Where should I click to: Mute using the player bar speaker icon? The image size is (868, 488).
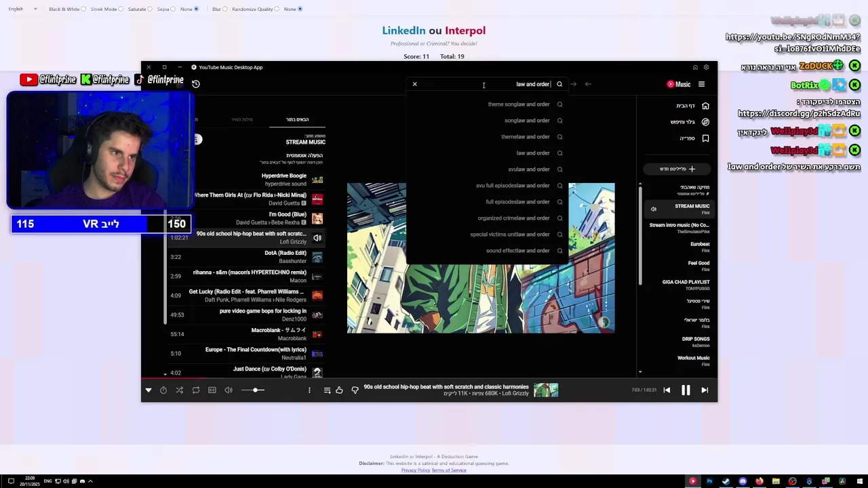(x=229, y=390)
